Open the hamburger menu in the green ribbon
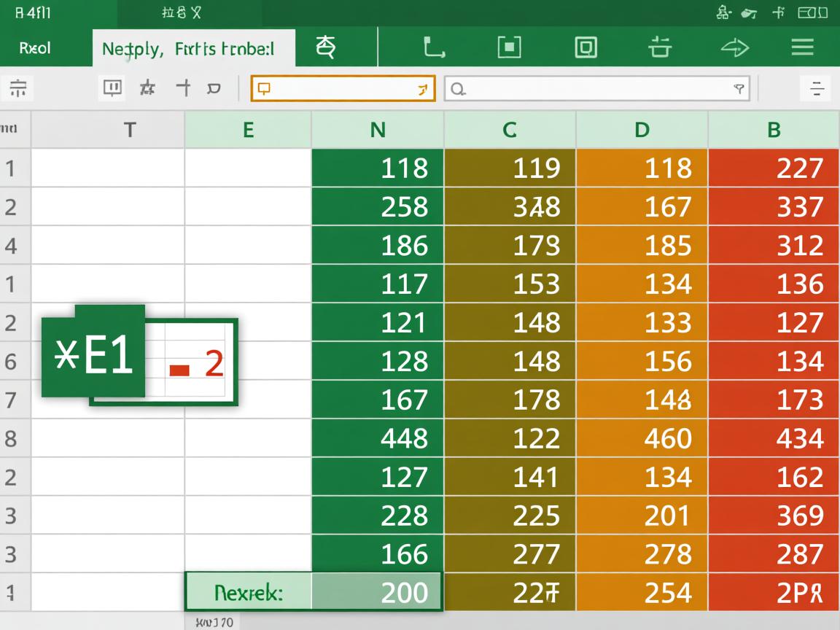The height and width of the screenshot is (630, 840). point(802,48)
